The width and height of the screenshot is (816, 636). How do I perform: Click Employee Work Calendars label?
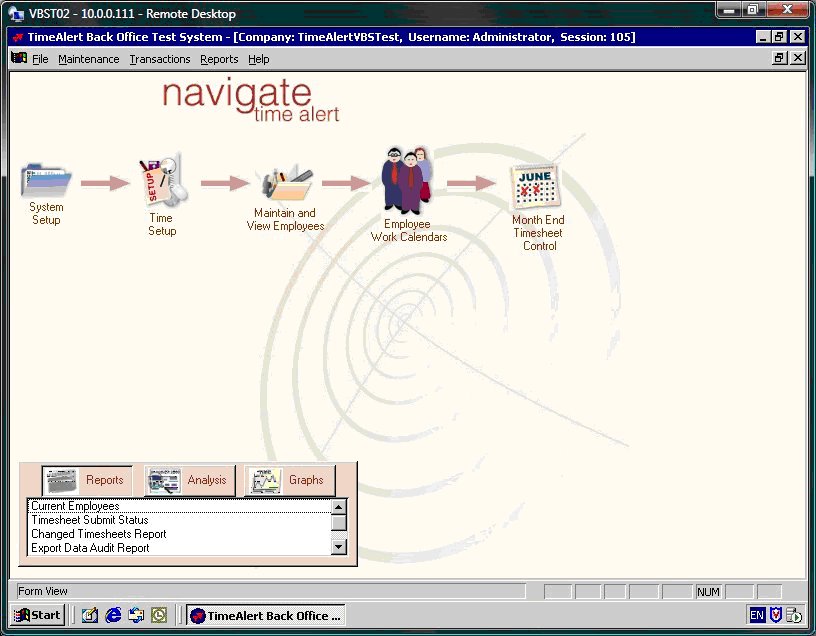409,231
